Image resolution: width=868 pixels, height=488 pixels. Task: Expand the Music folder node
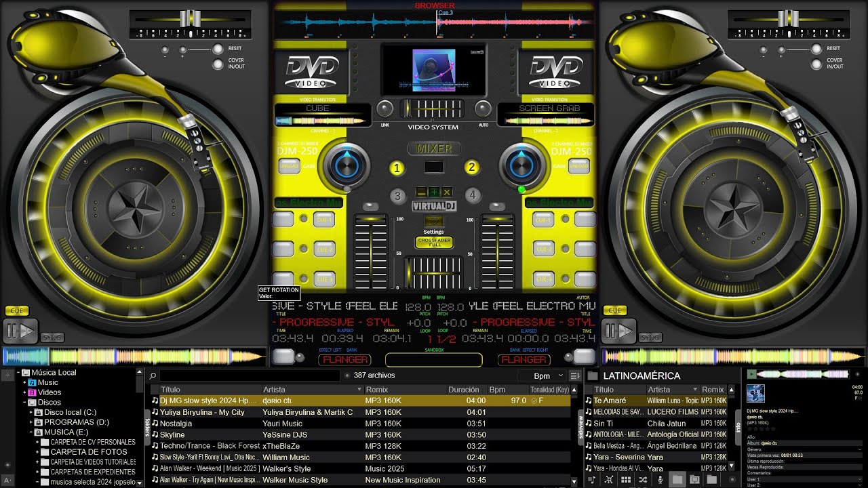25,383
